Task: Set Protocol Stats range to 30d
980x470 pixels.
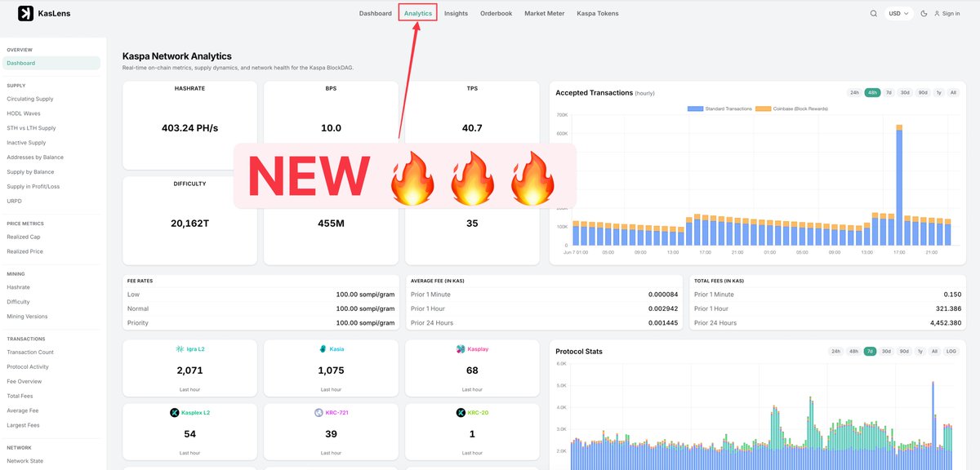Action: point(887,351)
